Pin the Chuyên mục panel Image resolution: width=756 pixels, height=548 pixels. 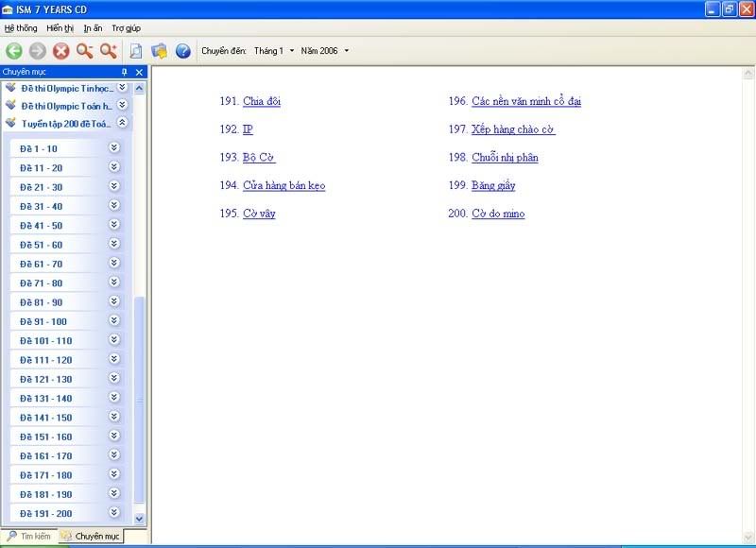point(125,72)
